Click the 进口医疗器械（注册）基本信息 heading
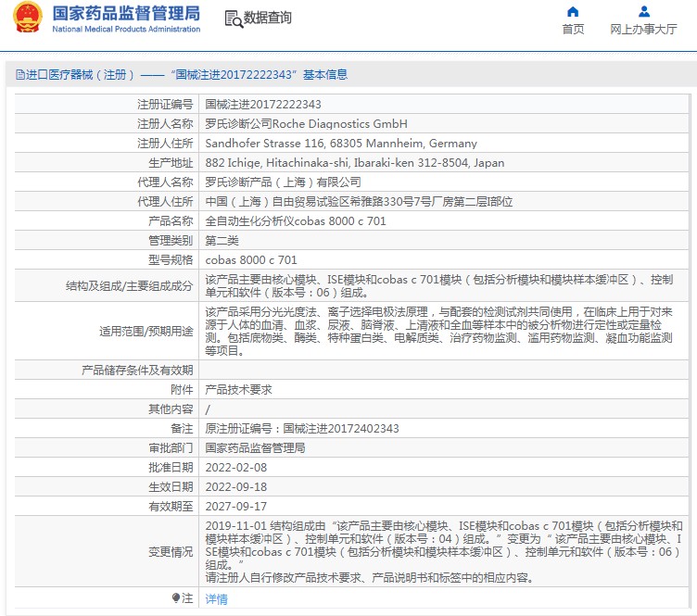 pyautogui.click(x=182, y=75)
